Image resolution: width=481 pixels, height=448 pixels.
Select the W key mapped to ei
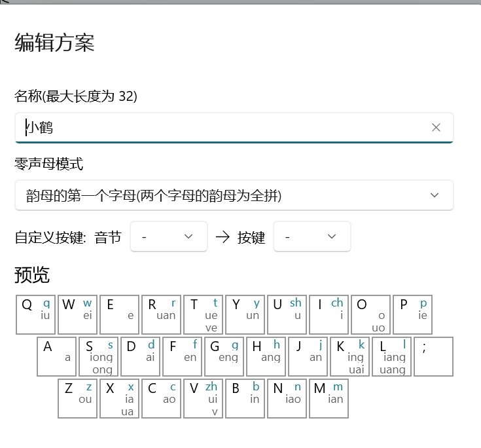77,314
